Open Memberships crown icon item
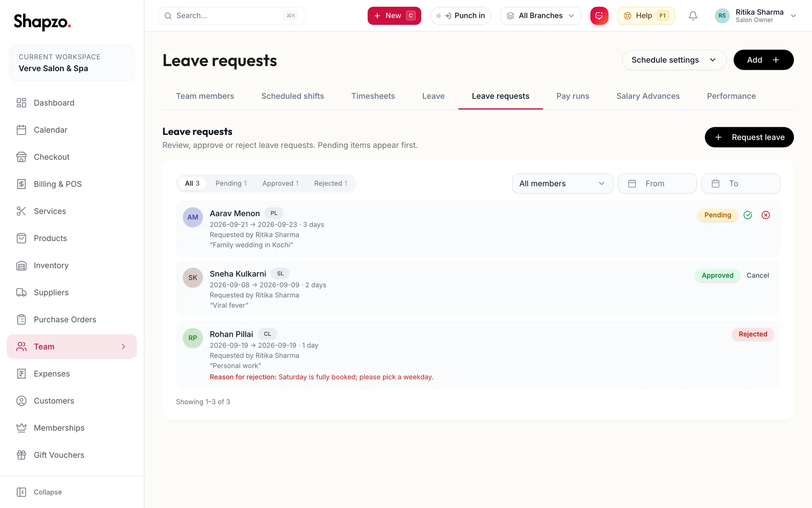 tap(72, 428)
